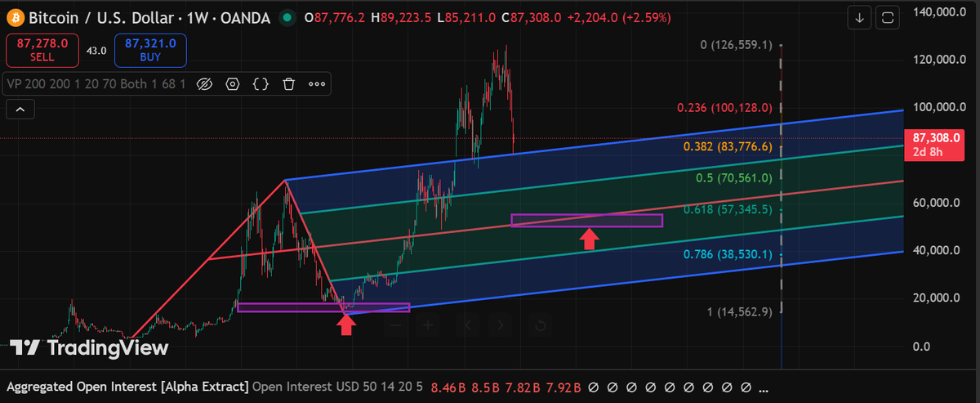Viewport: 980px width, 403px height.
Task: Click the SELL 87,278.0 button
Action: [x=42, y=50]
